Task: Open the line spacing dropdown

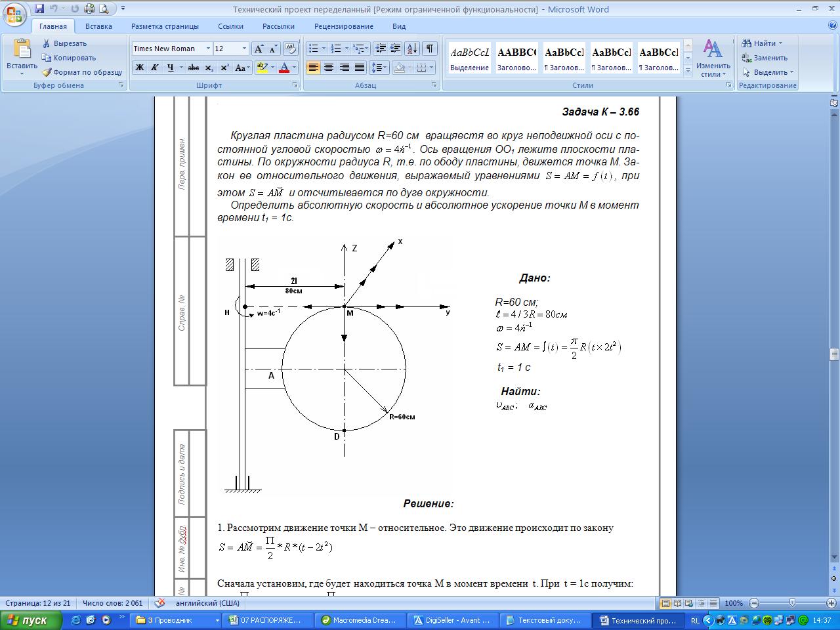Action: click(379, 67)
